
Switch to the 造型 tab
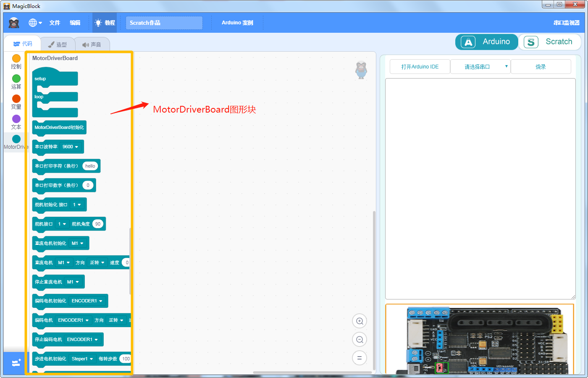pos(58,45)
